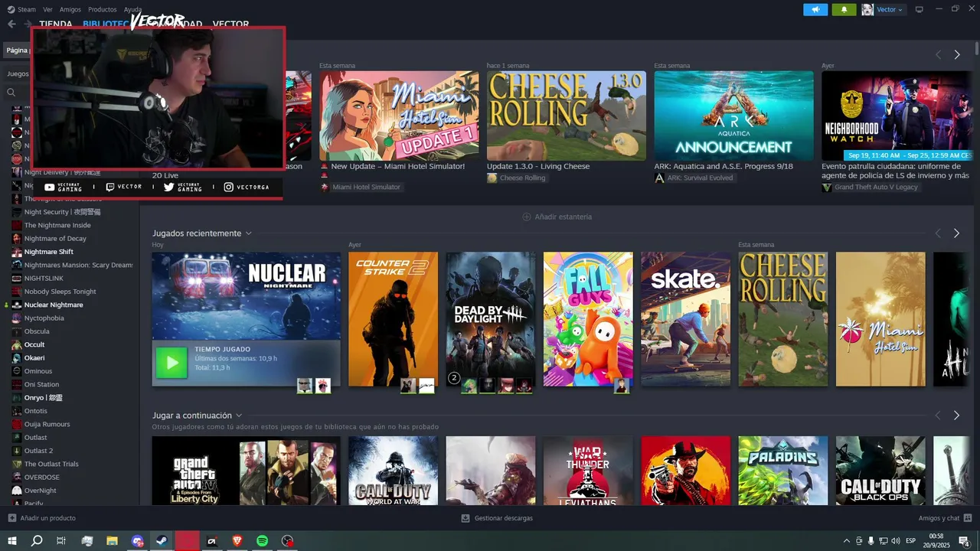Switch to the TIENDA tab
Image resolution: width=980 pixels, height=551 pixels.
56,24
